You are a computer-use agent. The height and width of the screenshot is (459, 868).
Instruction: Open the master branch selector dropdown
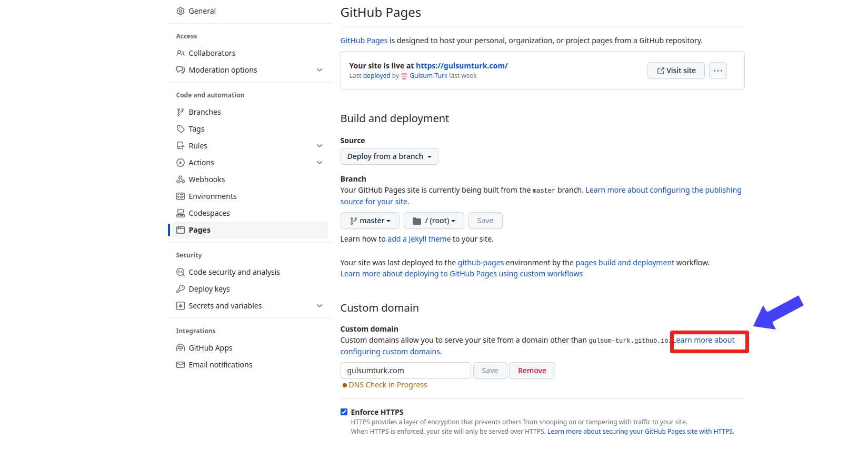pyautogui.click(x=370, y=221)
